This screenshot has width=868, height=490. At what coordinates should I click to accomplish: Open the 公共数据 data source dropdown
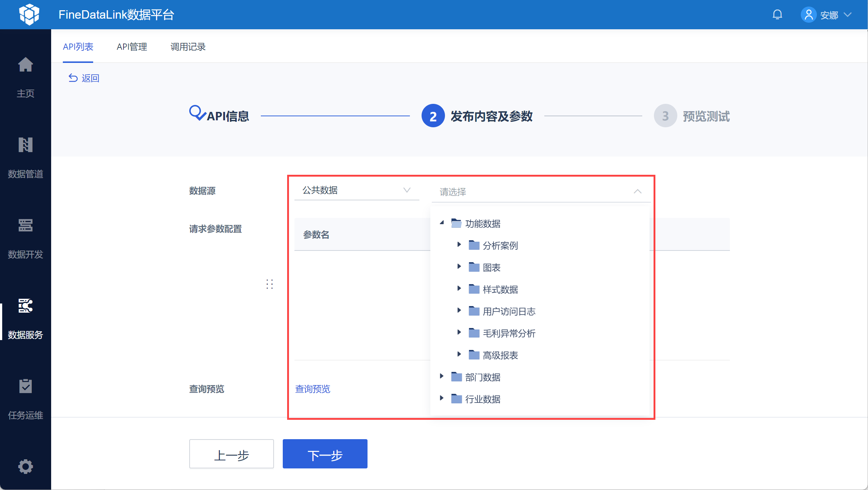[357, 190]
